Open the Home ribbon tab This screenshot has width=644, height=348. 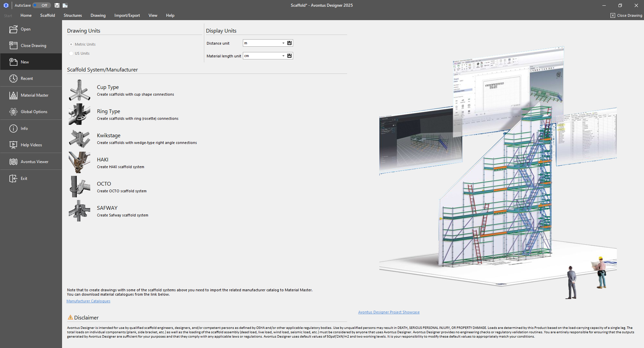click(26, 15)
